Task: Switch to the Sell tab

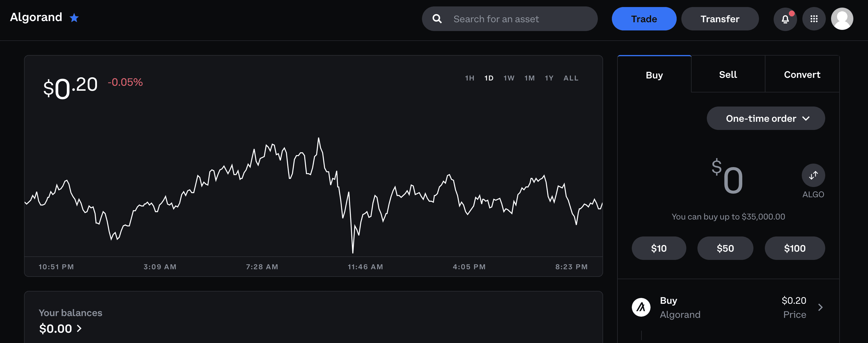Action: coord(728,74)
